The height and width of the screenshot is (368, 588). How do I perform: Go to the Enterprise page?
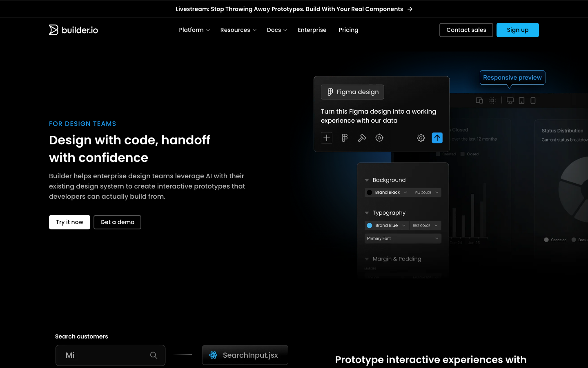[x=312, y=30]
